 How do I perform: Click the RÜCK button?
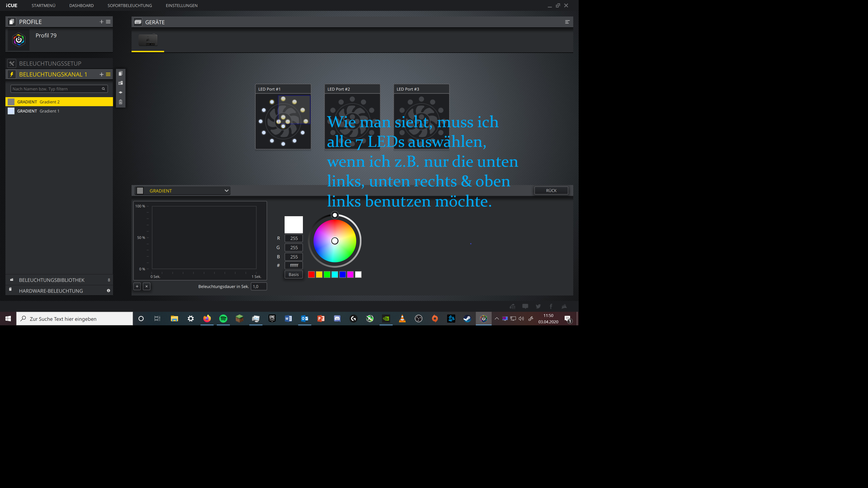click(551, 191)
